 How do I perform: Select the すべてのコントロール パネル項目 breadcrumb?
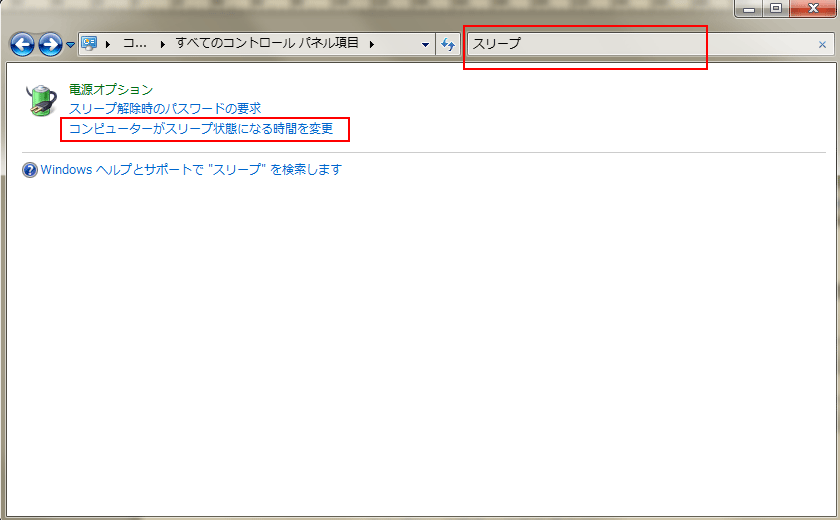268,44
